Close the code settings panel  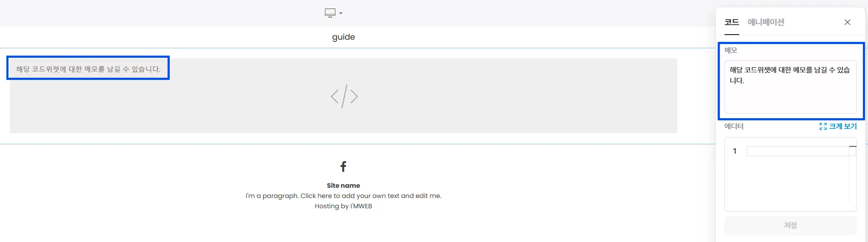click(x=847, y=22)
